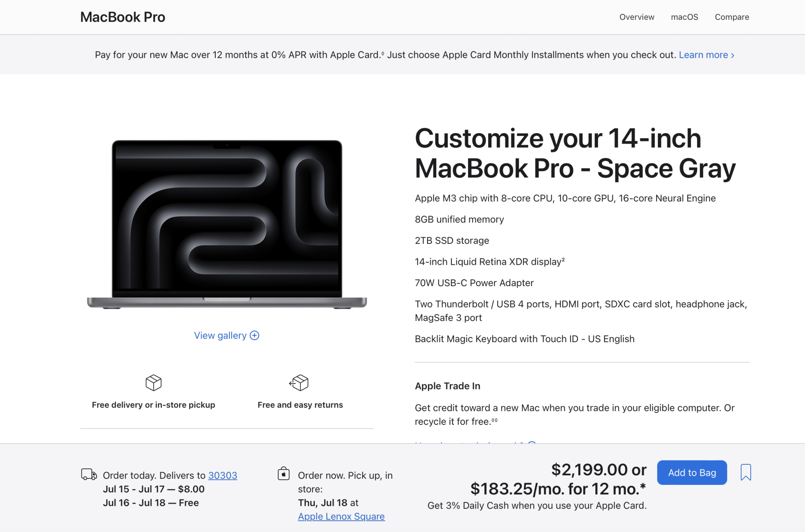
Task: Add the MacBook Pro to Bag
Action: (x=692, y=472)
